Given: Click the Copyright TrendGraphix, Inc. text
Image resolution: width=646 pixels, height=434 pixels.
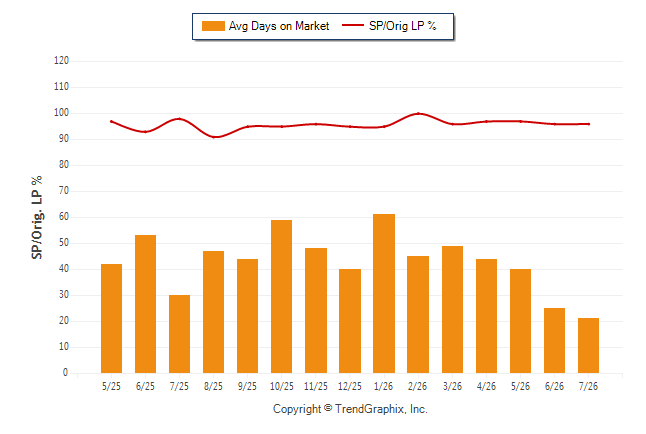Looking at the screenshot, I should 350,409.
